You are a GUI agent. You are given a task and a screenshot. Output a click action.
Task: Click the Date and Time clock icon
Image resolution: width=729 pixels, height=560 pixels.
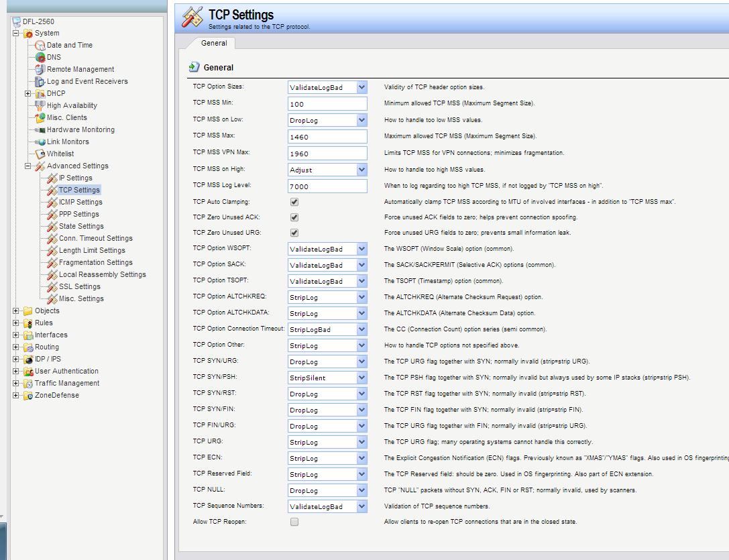coord(40,46)
